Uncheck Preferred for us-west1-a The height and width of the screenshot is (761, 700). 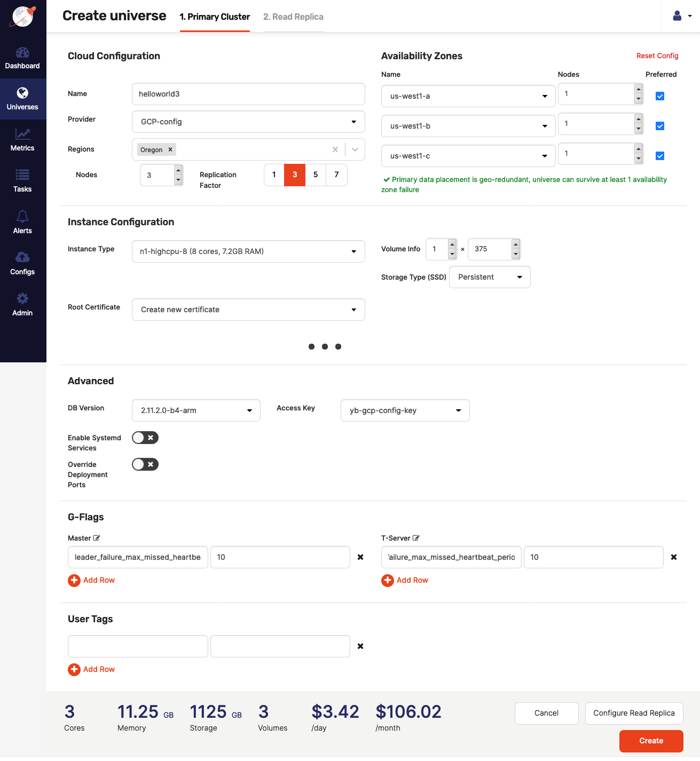[660, 96]
